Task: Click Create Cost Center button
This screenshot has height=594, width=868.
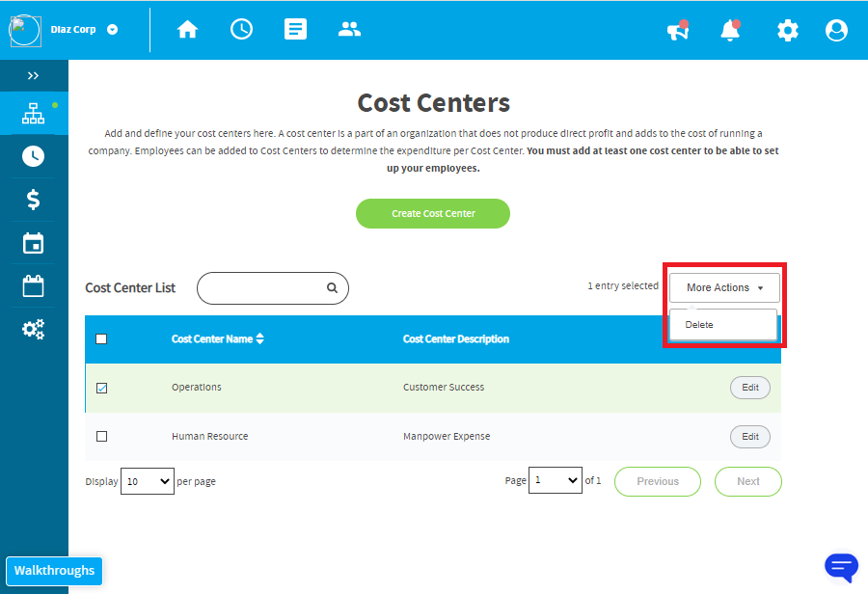Action: 433,214
